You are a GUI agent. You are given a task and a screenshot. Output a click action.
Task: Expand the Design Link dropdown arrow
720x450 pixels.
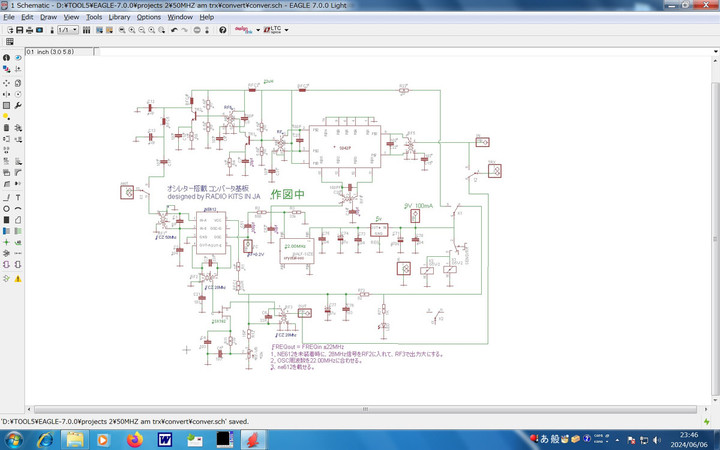pos(258,30)
